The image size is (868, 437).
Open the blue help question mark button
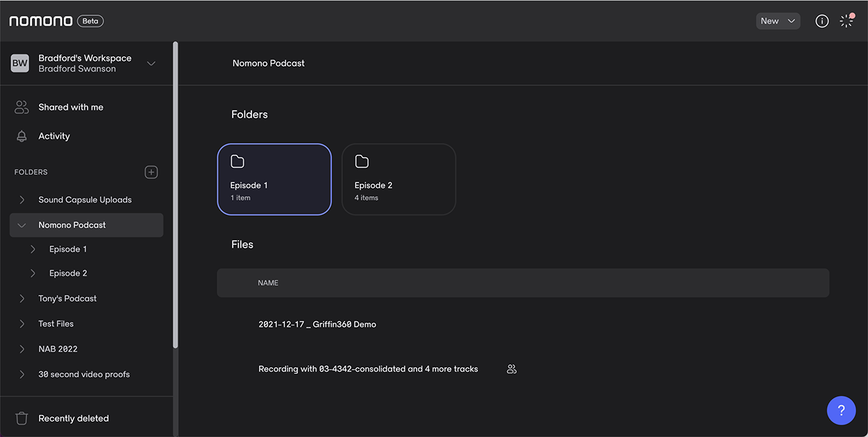coord(841,410)
